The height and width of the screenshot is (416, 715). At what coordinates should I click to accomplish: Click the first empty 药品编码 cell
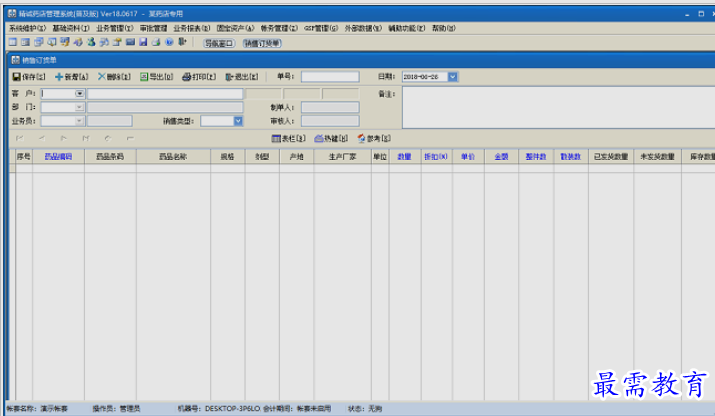coord(58,168)
